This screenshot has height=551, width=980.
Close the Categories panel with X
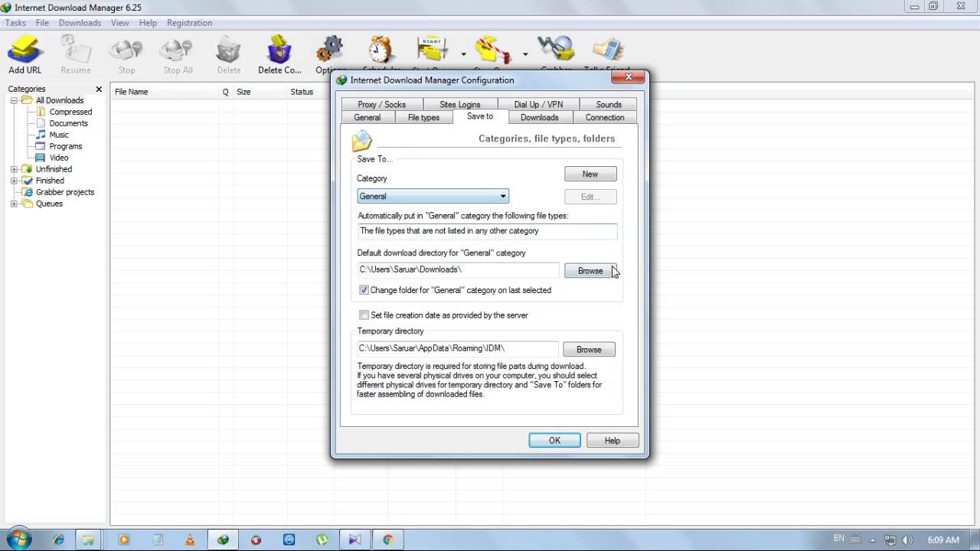point(99,89)
